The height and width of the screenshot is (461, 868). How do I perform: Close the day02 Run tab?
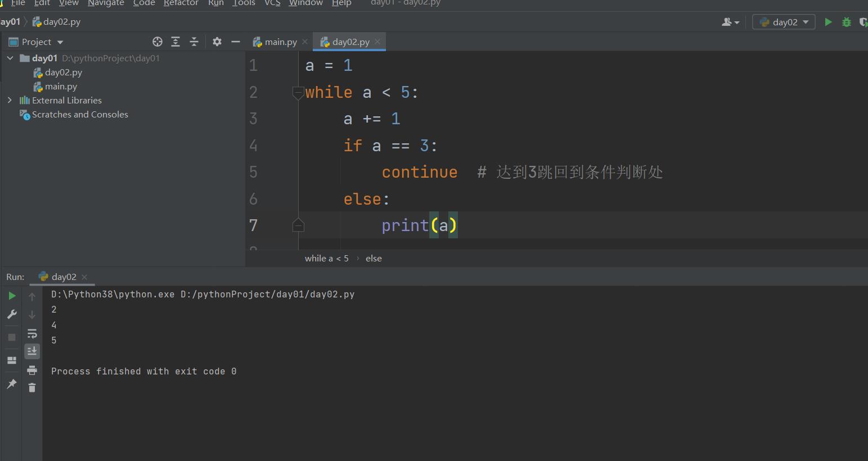pos(84,277)
